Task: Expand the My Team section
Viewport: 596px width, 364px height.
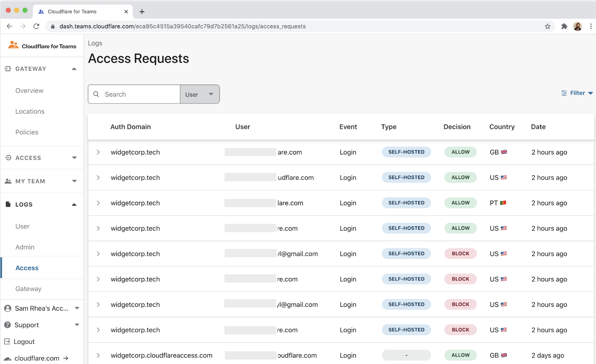Action: pos(74,181)
